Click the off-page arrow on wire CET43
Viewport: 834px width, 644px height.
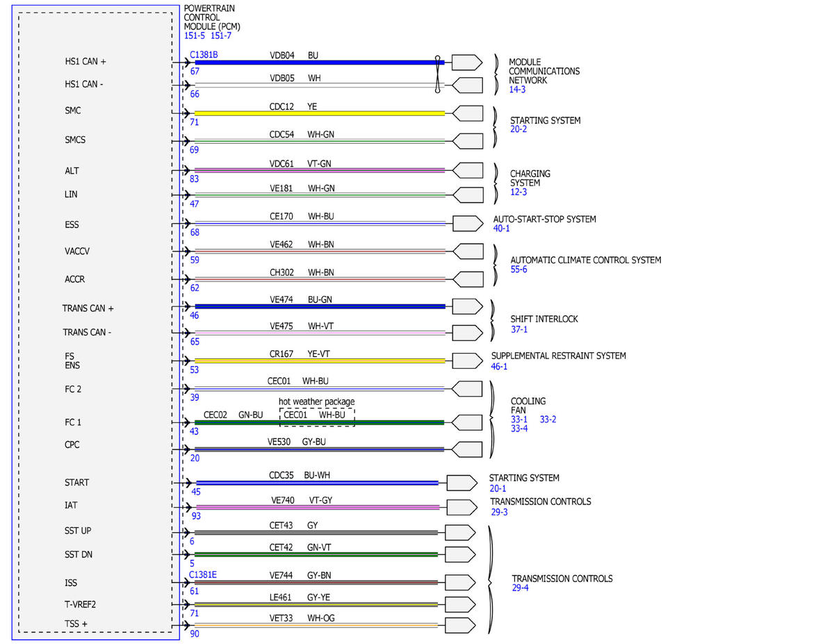click(460, 533)
